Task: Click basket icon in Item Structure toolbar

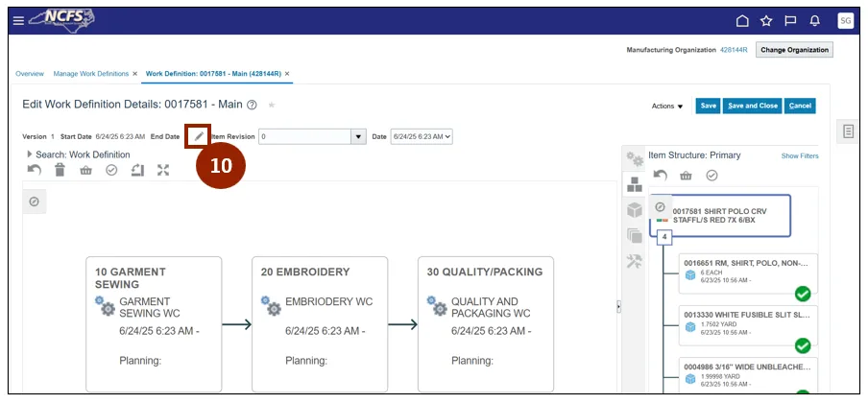Action: click(x=686, y=176)
